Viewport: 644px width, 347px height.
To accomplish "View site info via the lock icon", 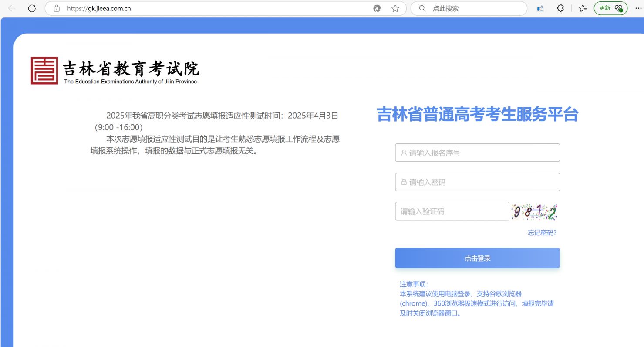I will click(x=56, y=8).
